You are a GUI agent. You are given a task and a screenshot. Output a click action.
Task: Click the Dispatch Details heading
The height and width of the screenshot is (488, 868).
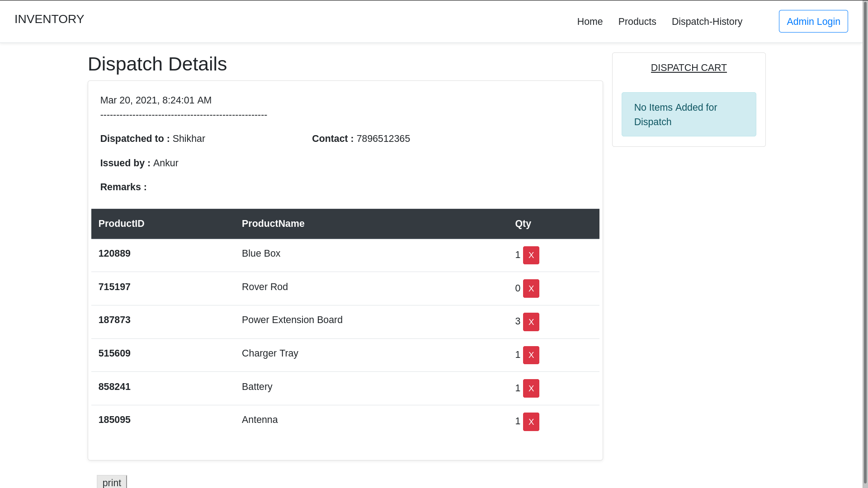coord(157,64)
